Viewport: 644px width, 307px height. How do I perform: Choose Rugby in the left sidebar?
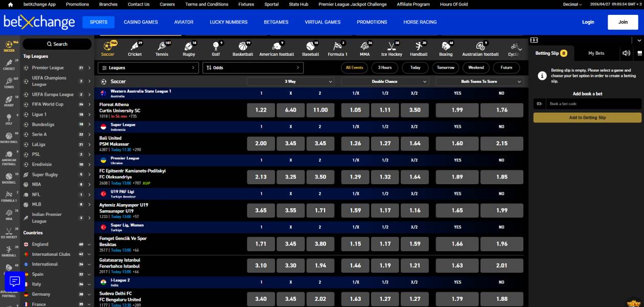(9, 101)
